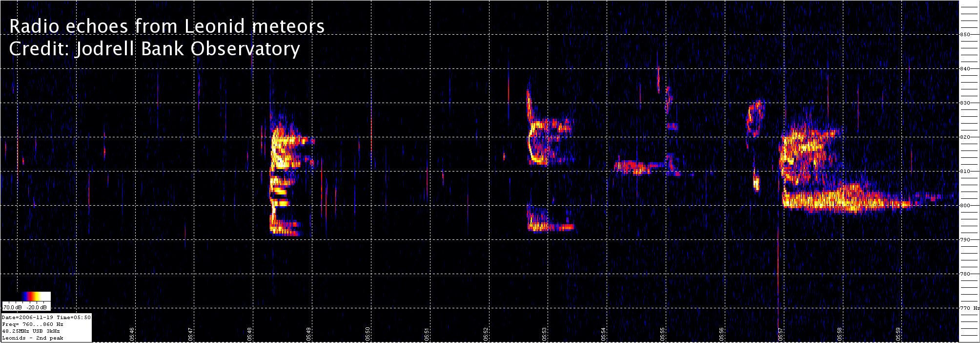Click the 810 frequency axis label
980x343 pixels.
[965, 171]
